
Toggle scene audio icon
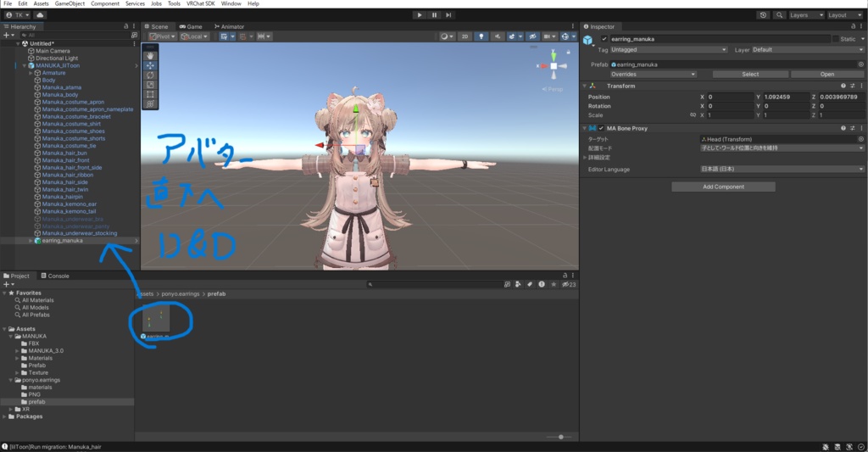click(x=497, y=36)
